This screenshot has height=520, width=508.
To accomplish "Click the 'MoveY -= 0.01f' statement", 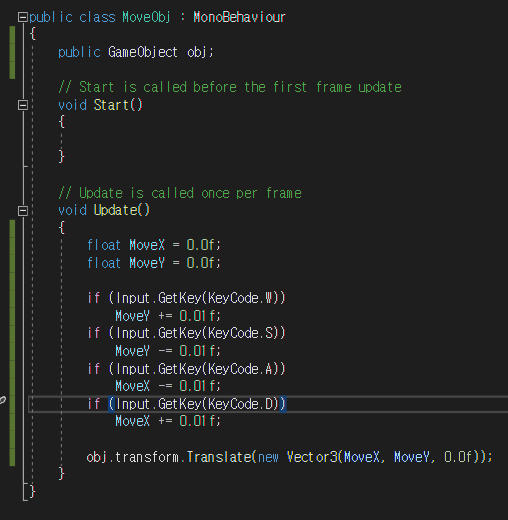I will pyautogui.click(x=168, y=351).
